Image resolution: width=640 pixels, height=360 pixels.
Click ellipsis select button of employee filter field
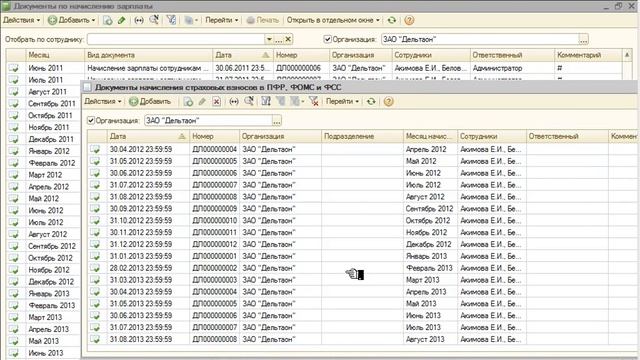tap(278, 40)
